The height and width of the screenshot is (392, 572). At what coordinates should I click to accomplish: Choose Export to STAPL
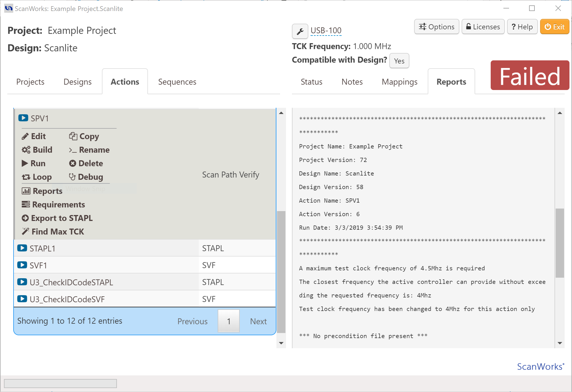point(57,218)
